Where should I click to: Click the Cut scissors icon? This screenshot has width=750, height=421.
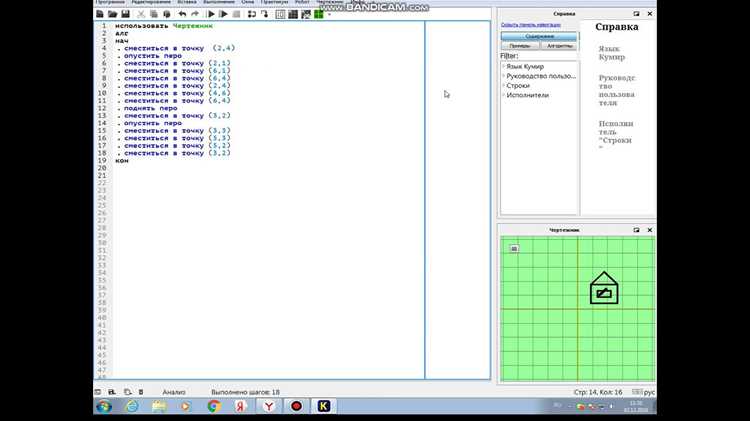[141, 14]
